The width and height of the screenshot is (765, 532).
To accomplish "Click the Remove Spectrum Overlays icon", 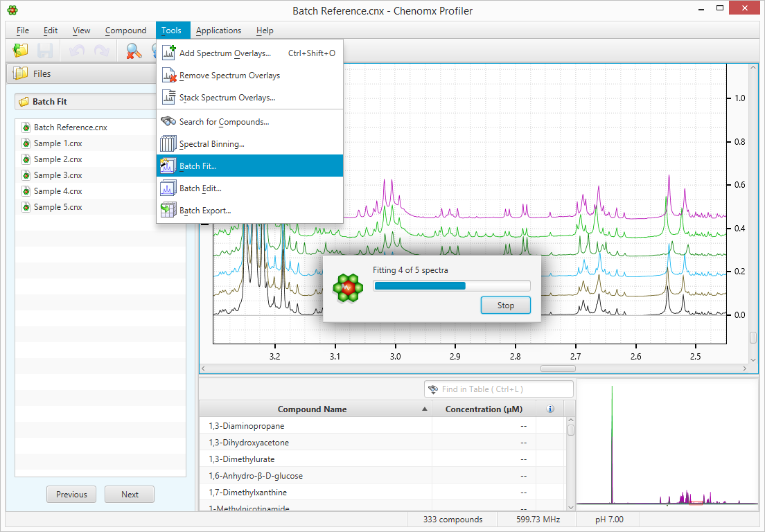I will tap(168, 75).
